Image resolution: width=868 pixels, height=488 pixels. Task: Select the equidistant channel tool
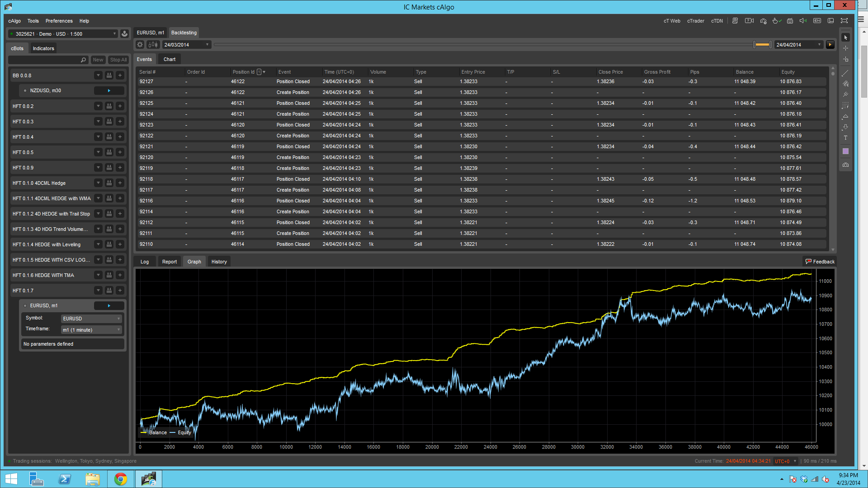tap(845, 84)
